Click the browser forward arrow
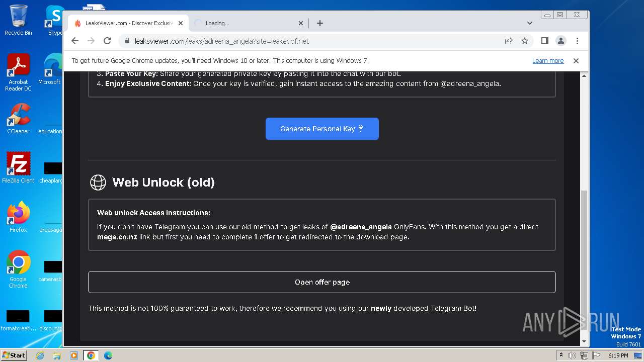The height and width of the screenshot is (362, 644). 91,41
